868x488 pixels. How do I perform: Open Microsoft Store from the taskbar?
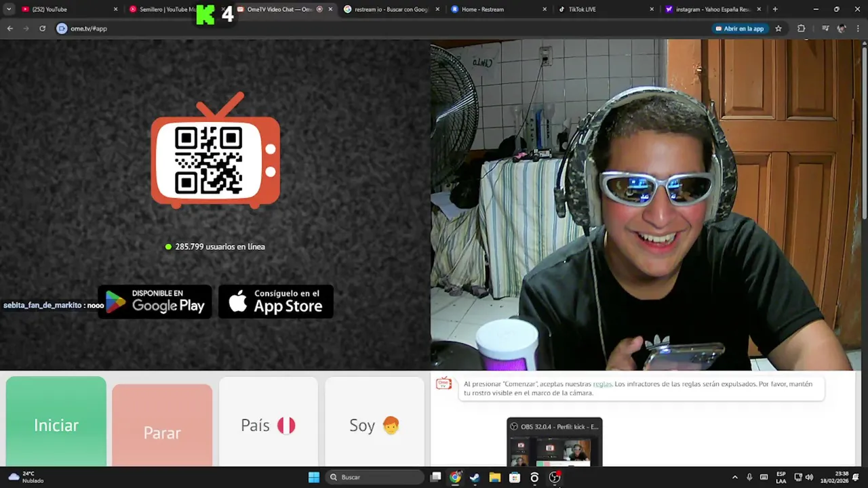[515, 477]
